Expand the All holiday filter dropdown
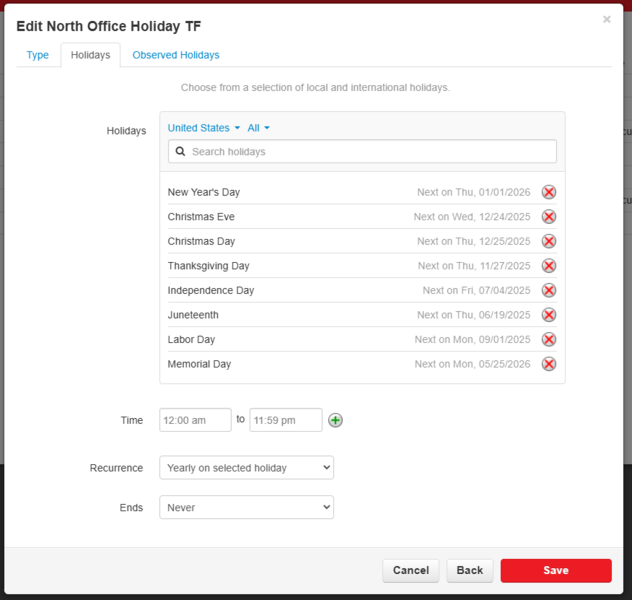The height and width of the screenshot is (600, 632). pos(258,128)
